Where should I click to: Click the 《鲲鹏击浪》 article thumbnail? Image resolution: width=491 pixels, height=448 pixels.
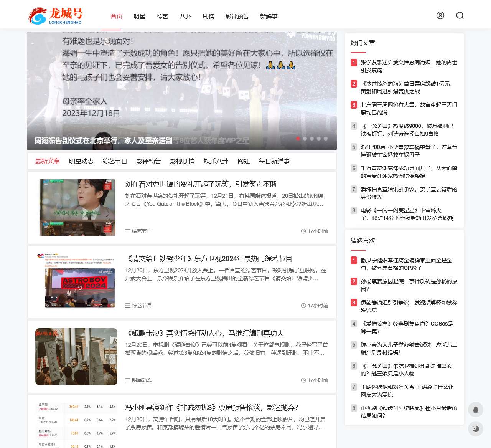click(76, 357)
